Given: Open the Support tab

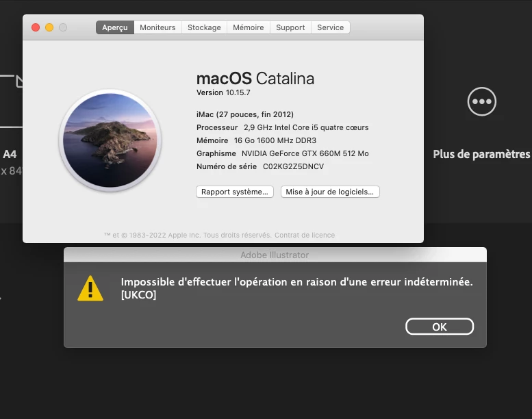Looking at the screenshot, I should click(x=290, y=27).
